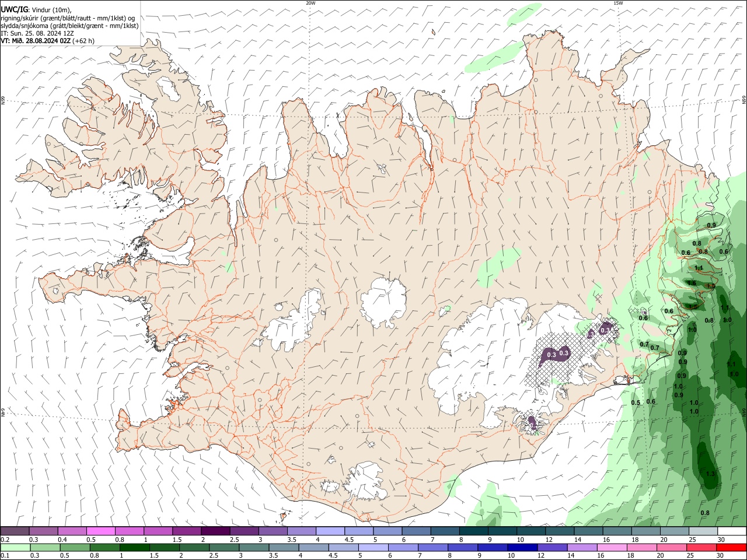Pick the upper legend swatch starting at 14

pyautogui.click(x=588, y=531)
